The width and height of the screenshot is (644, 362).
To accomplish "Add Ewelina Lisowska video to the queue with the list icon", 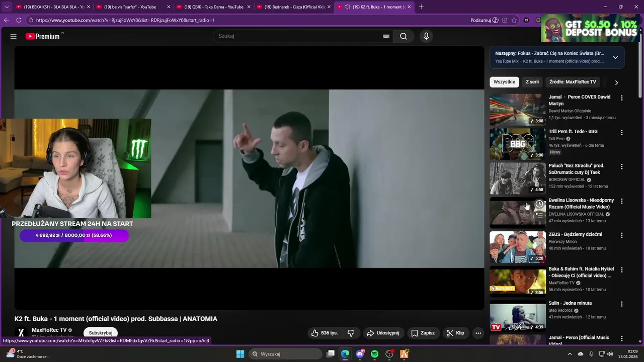I will [x=539, y=215].
